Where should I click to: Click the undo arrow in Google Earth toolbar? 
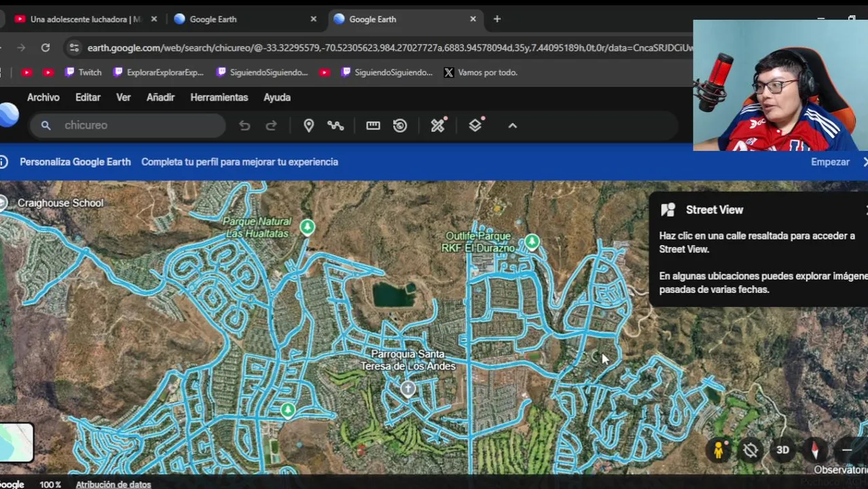click(x=245, y=126)
